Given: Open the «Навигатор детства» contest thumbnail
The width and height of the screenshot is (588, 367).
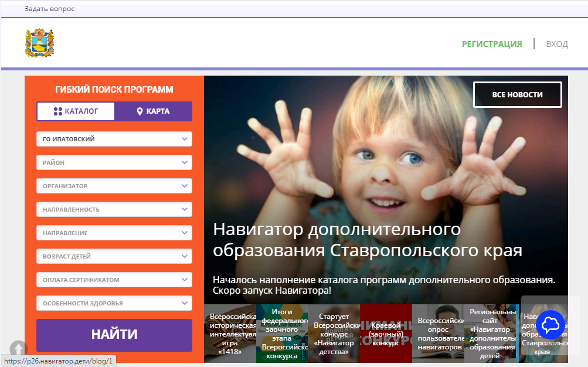Looking at the screenshot, I should pyautogui.click(x=334, y=334).
